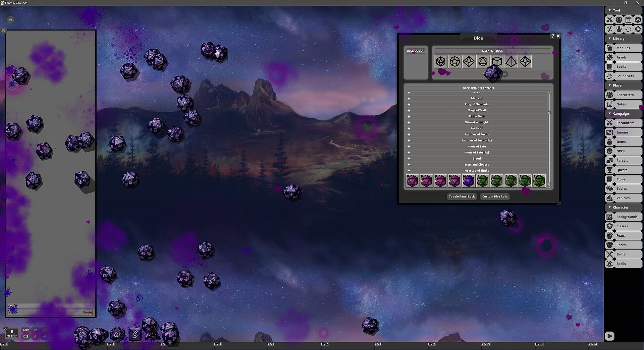Open Classes in the Character sidebar
The image size is (644, 350).
pos(624,226)
